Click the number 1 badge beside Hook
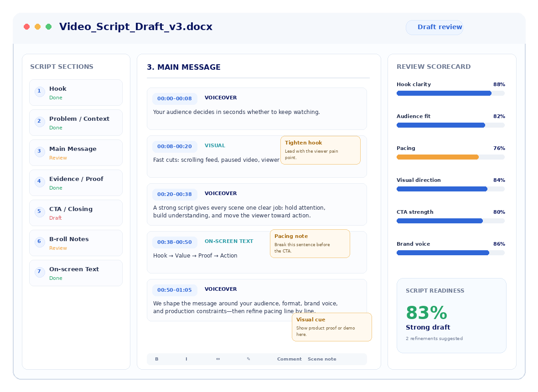The width and height of the screenshot is (538, 392). [40, 91]
